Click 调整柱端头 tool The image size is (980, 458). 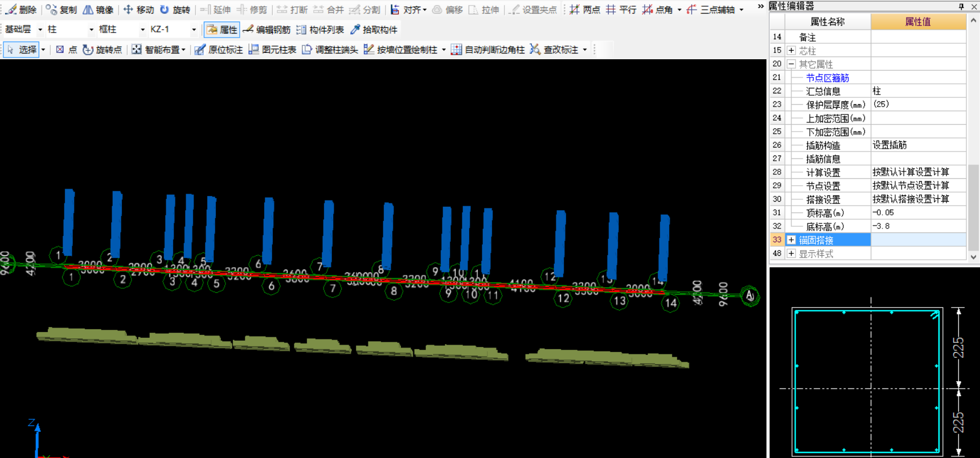click(330, 50)
